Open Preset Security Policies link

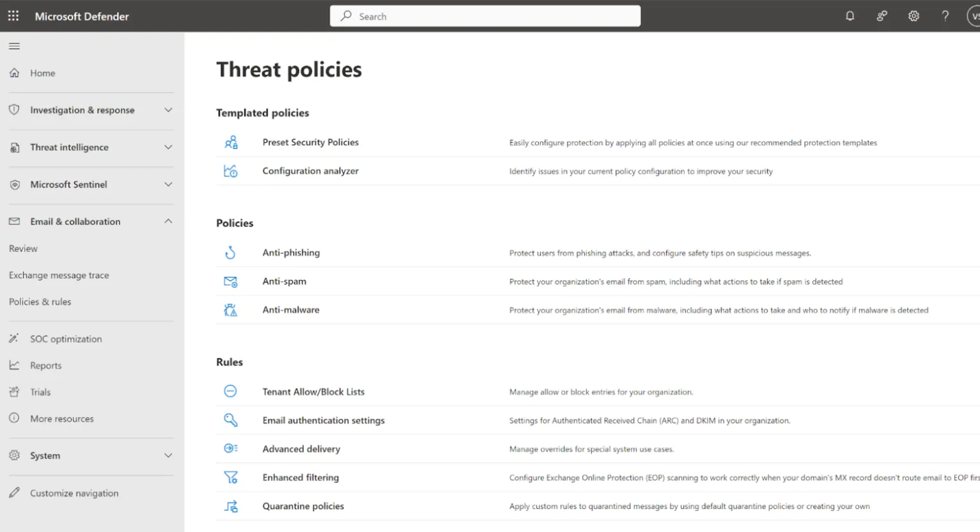coord(311,142)
